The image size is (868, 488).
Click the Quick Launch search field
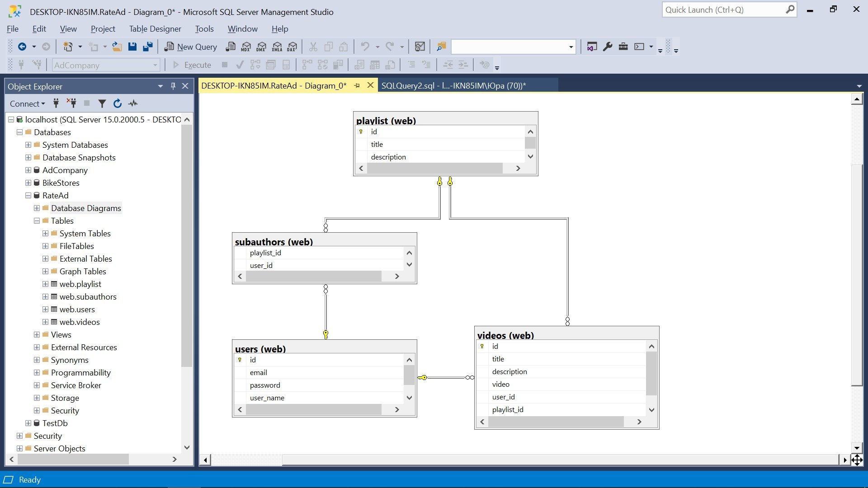tap(724, 9)
